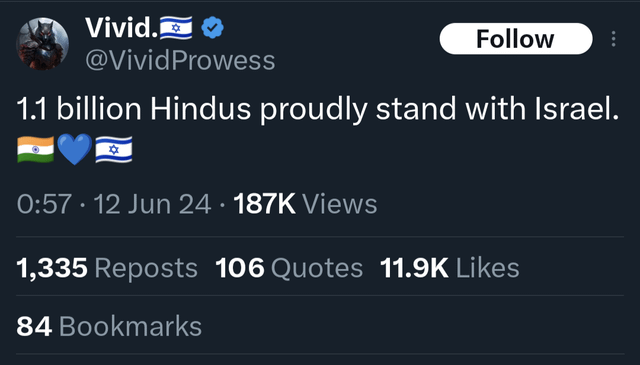Click the 1.1 billion text in tweet

coord(79,109)
